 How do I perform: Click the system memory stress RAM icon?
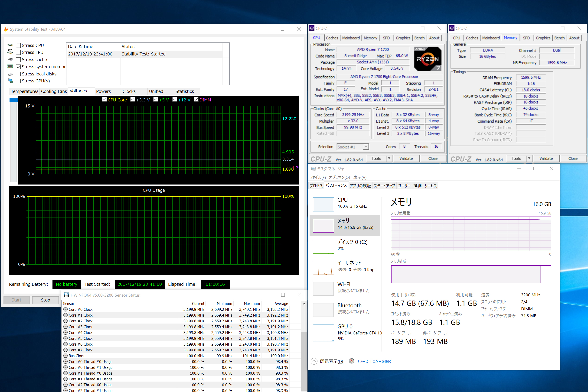[x=10, y=67]
